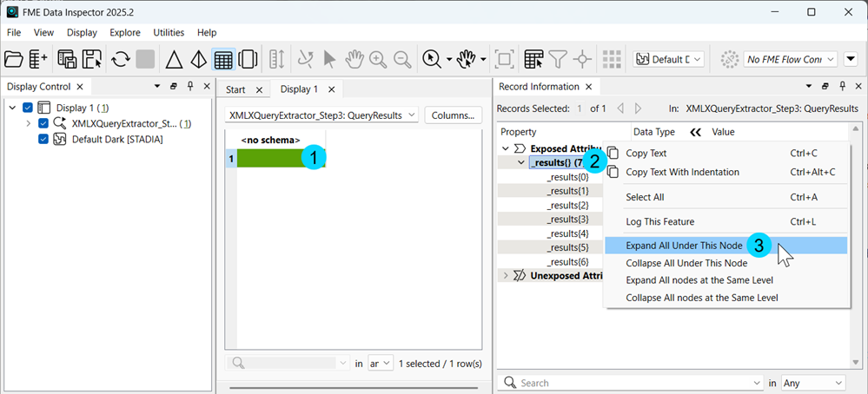Click the grid tiles toolbar icon
Image resolution: width=868 pixels, height=394 pixels.
611,59
